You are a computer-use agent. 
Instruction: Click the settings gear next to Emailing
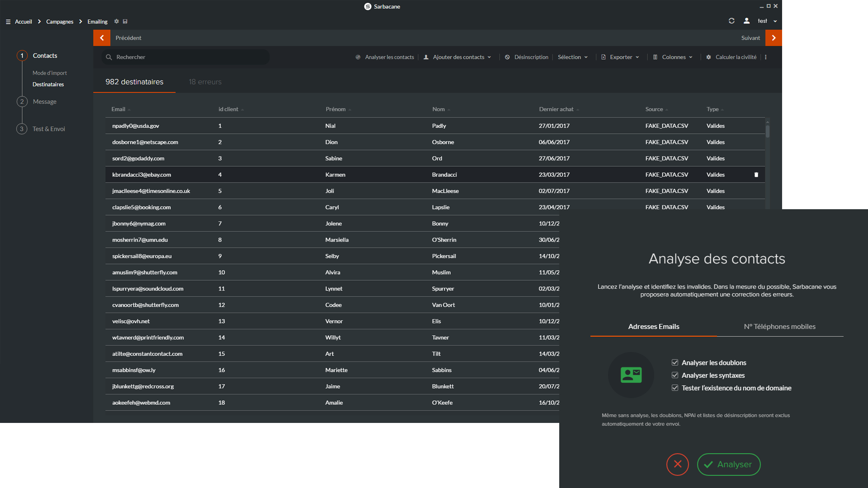point(116,21)
